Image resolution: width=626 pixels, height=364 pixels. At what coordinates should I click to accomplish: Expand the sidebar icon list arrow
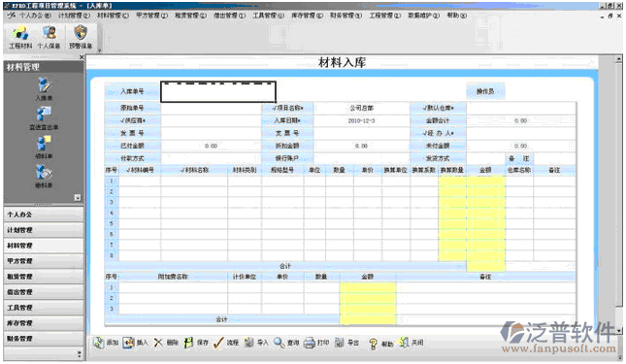[x=78, y=198]
